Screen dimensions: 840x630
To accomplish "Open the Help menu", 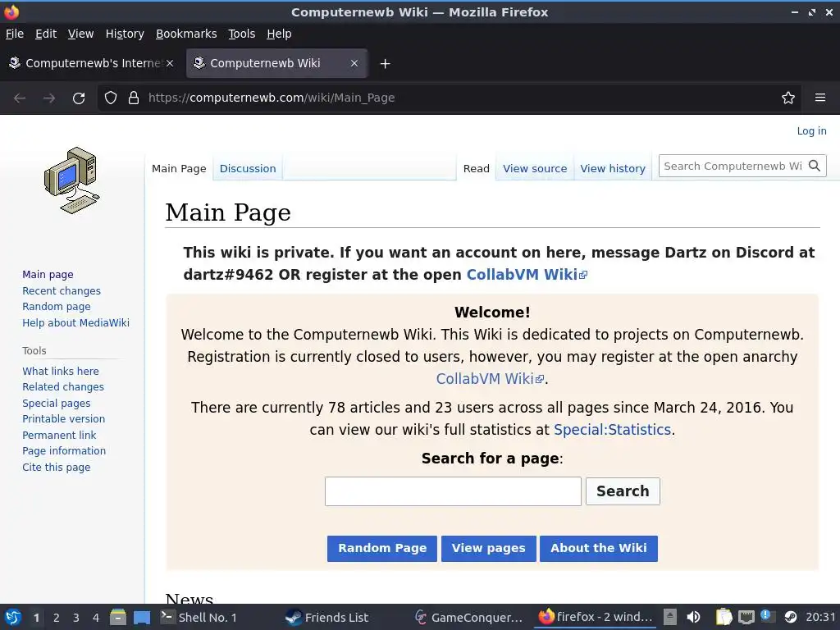I will pyautogui.click(x=279, y=34).
